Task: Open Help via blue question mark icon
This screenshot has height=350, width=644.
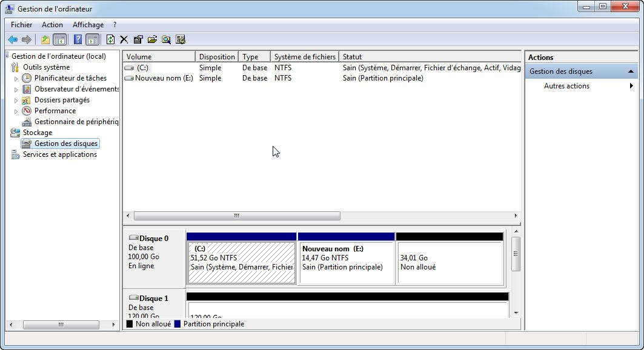Action: tap(78, 39)
